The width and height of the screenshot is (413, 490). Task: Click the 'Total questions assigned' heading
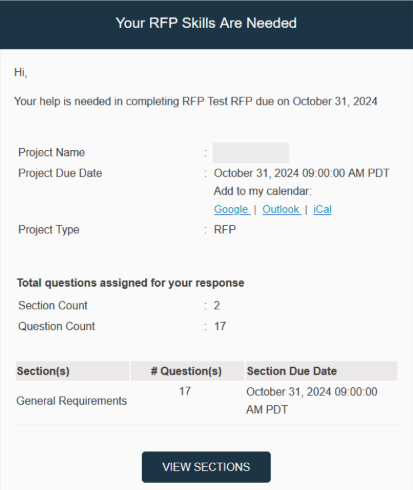tap(131, 283)
